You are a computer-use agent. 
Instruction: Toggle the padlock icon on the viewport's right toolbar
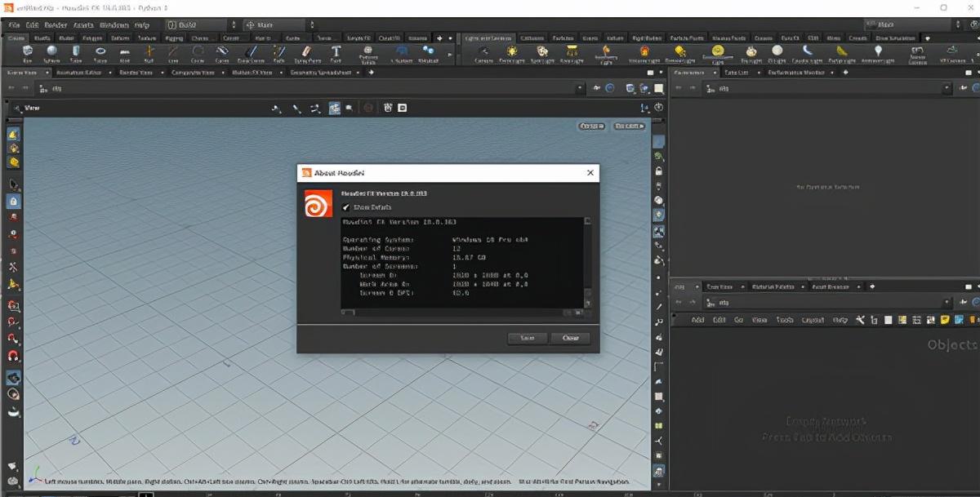pos(658,171)
